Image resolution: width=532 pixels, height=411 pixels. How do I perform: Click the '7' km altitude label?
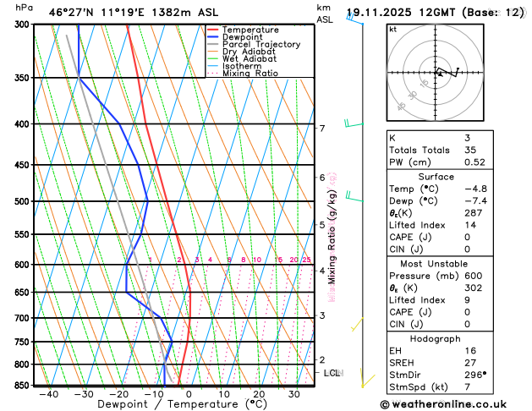coord(322,129)
